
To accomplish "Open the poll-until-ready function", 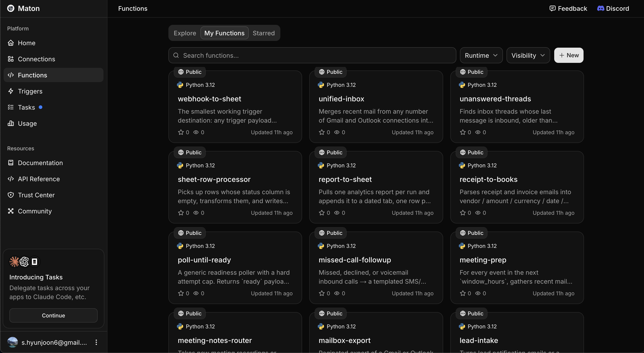I will coord(235,268).
